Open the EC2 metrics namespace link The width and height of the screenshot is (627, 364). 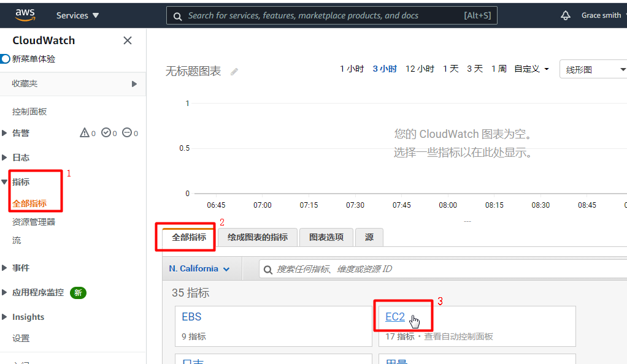tap(395, 317)
